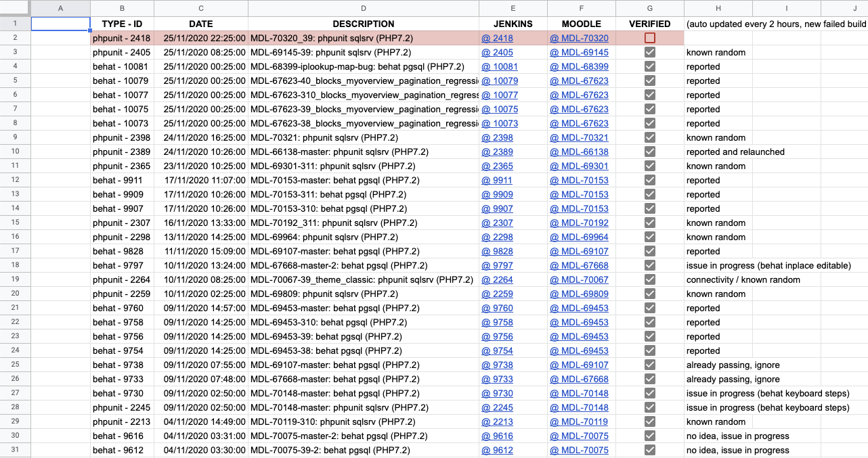Open Jenkins link @ 9616
The image size is (868, 458).
497,436
